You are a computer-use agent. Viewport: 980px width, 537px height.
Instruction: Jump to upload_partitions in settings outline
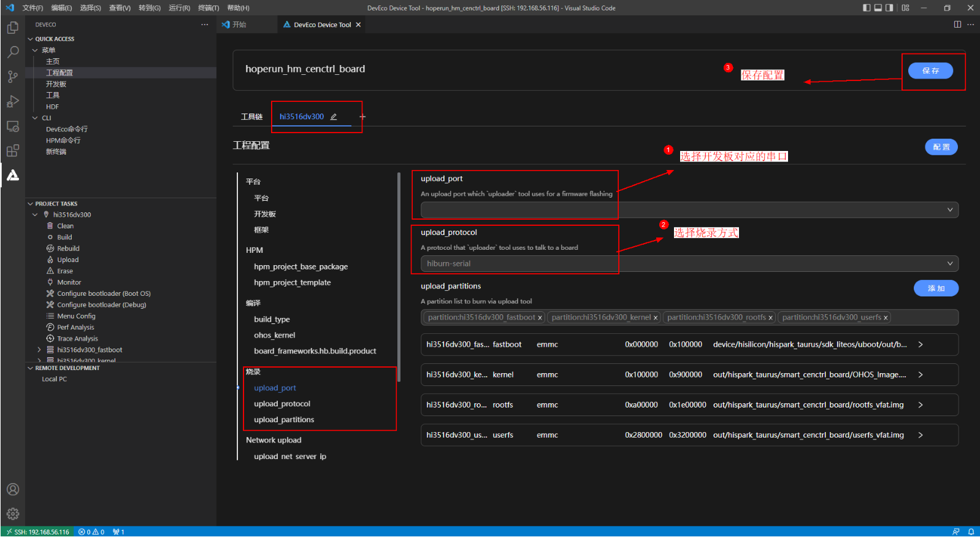(x=284, y=420)
